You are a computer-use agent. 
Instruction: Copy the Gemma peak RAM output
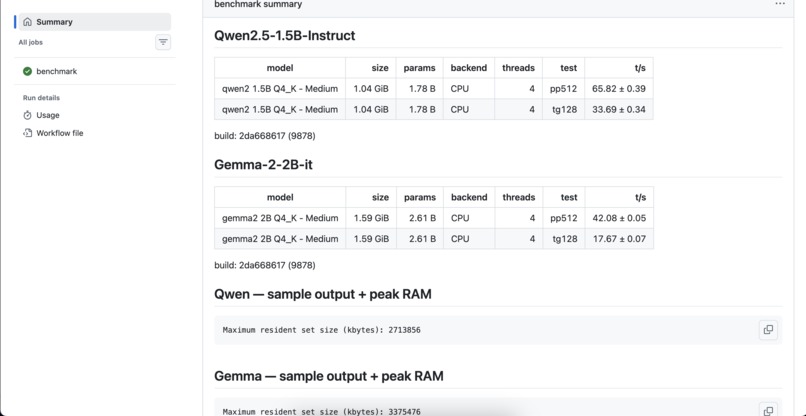coord(768,411)
